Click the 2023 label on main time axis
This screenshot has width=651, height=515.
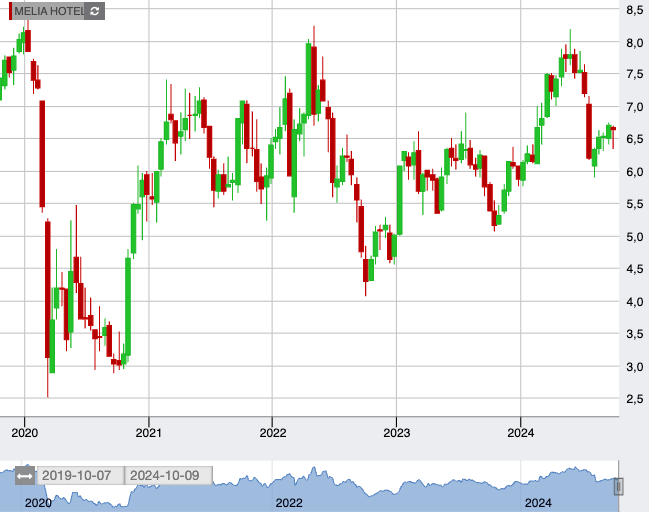click(x=396, y=433)
